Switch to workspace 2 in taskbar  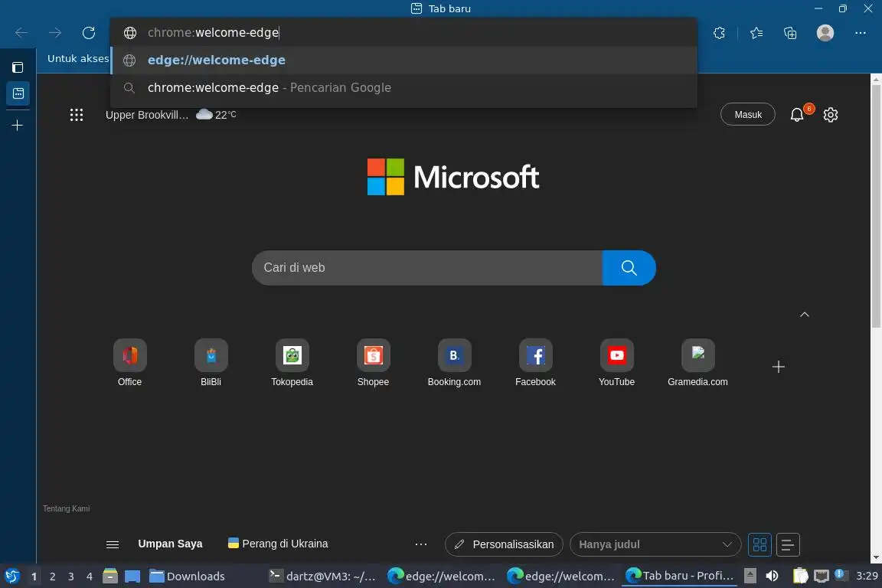point(52,577)
